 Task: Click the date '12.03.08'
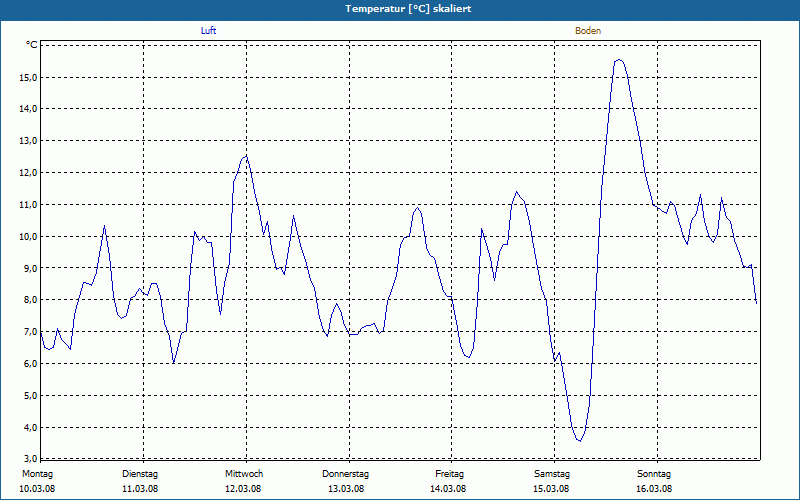click(243, 489)
